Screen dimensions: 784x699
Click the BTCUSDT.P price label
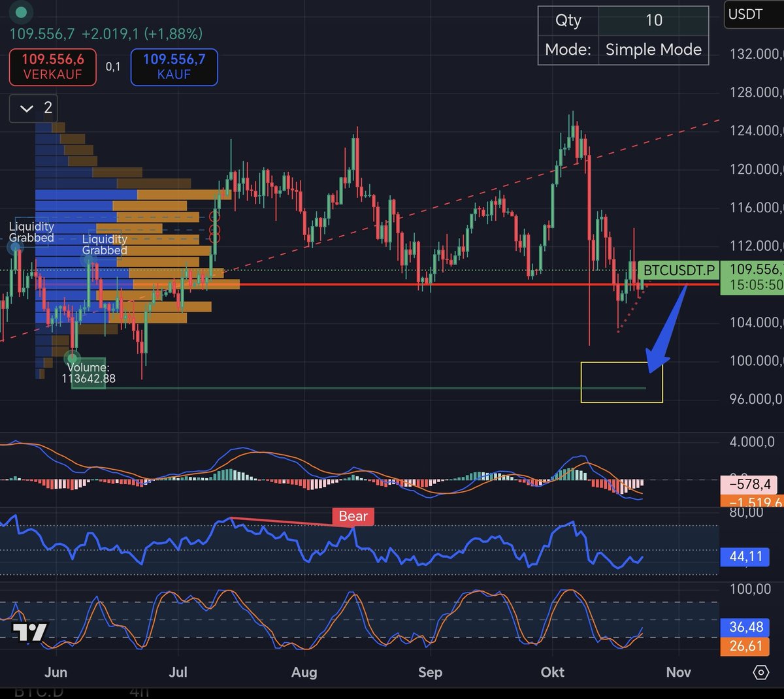(x=679, y=270)
